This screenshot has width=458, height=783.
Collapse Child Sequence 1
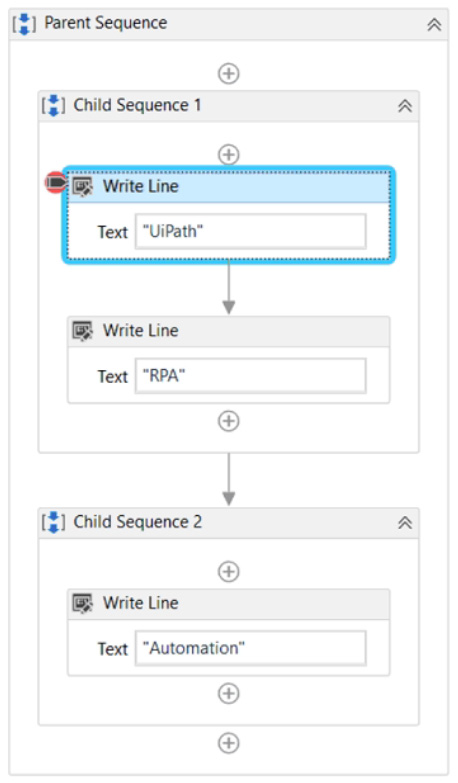tap(405, 106)
